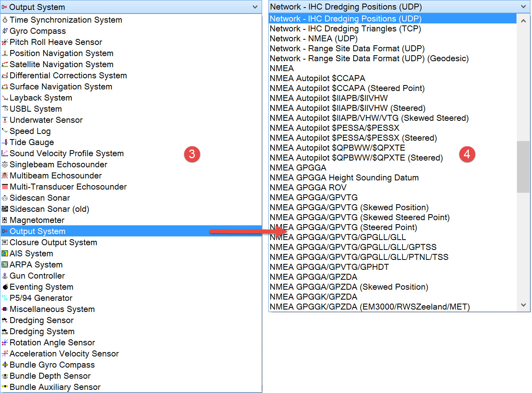The width and height of the screenshot is (532, 393).
Task: Click the ARPA System icon
Action: pos(5,265)
